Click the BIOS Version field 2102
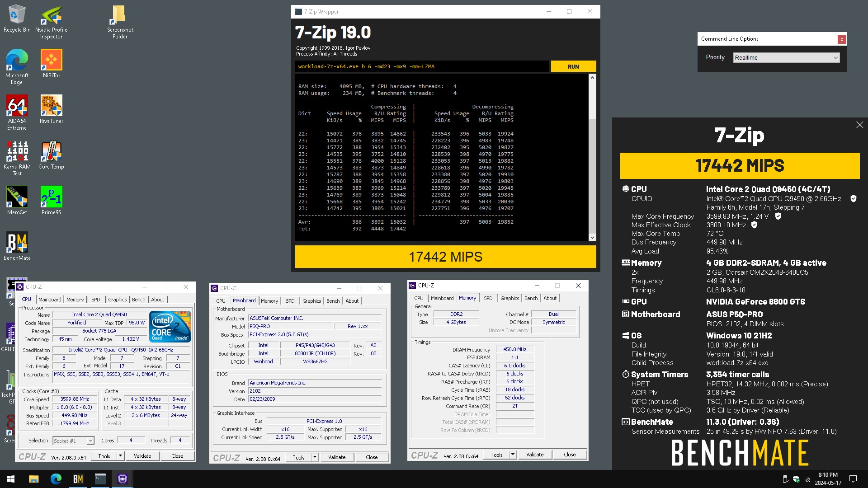This screenshot has height=488, width=868. click(x=315, y=391)
